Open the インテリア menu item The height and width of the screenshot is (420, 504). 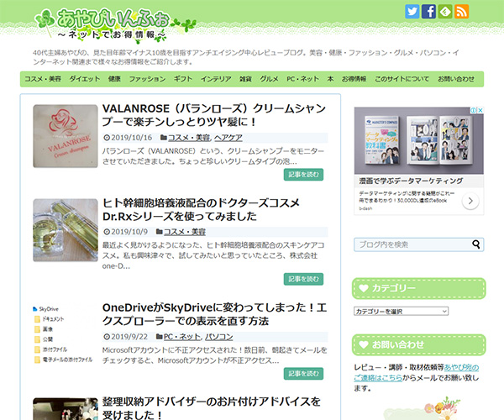216,79
